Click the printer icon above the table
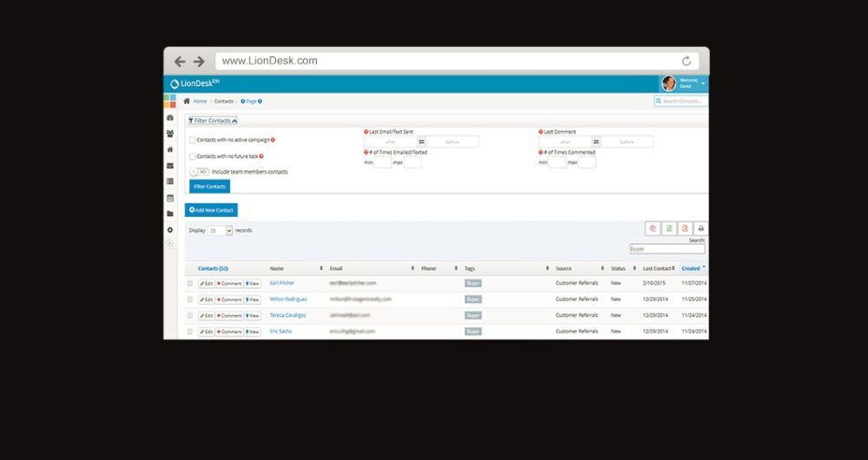The height and width of the screenshot is (460, 868). coord(700,228)
